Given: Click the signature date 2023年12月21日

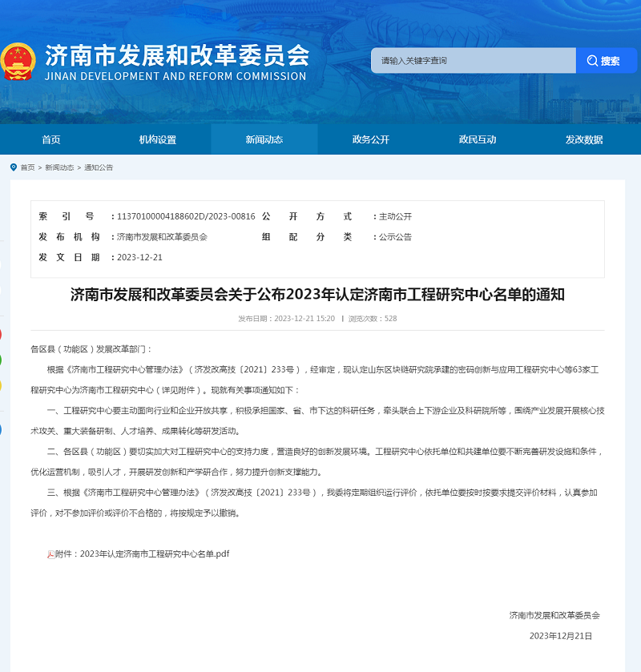Looking at the screenshot, I should click(561, 636).
